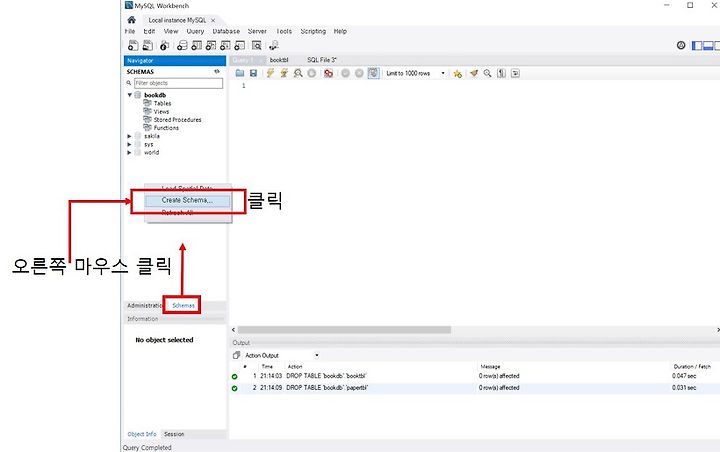Viewport: 720px width, 452px height.
Task: Create a new SQL tab icon
Action: (x=133, y=45)
